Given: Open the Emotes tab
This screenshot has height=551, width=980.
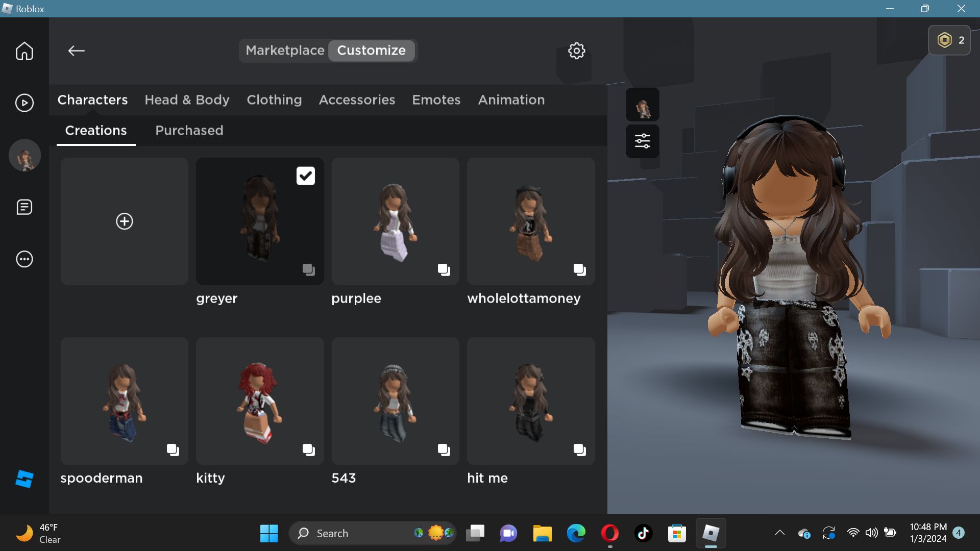Looking at the screenshot, I should pyautogui.click(x=436, y=99).
